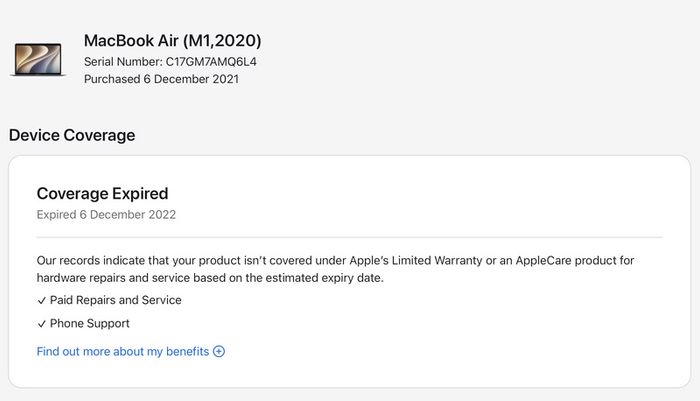The image size is (700, 401).
Task: Select the 'MacBook Air (M1,2020)' title
Action: [173, 41]
